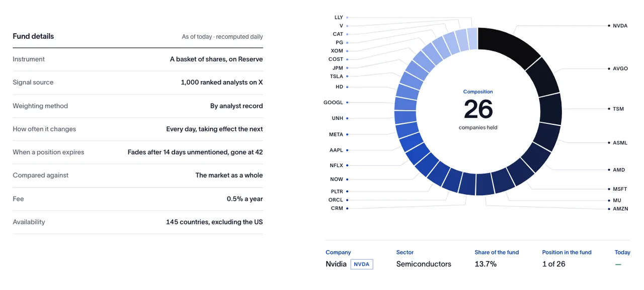Select the V ticker label
This screenshot has width=644, height=290.
pyautogui.click(x=341, y=26)
